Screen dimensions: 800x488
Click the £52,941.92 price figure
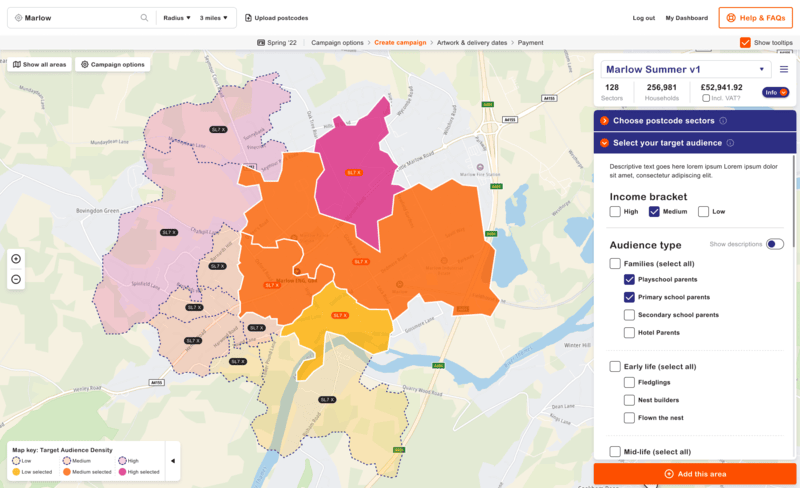721,87
